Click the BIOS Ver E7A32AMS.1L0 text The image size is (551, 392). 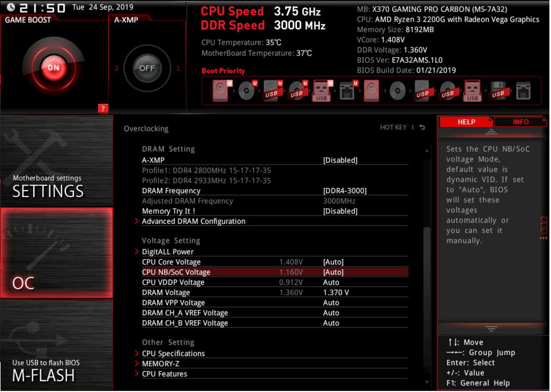click(399, 60)
